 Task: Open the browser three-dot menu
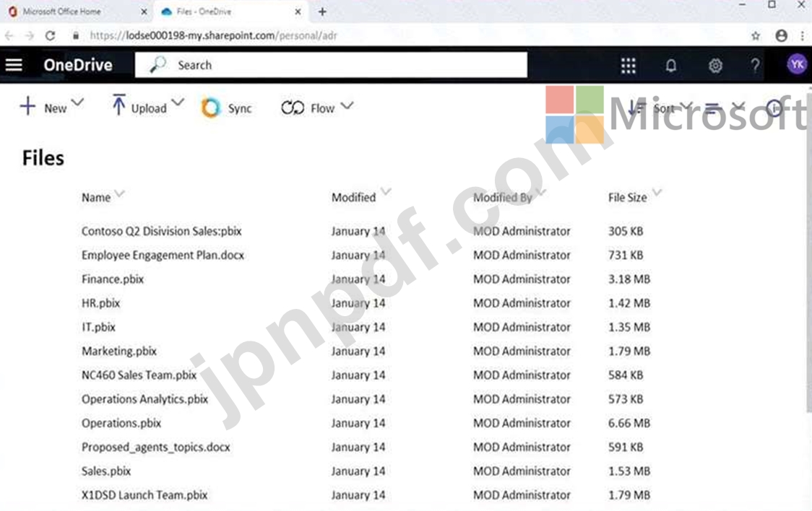pyautogui.click(x=803, y=35)
